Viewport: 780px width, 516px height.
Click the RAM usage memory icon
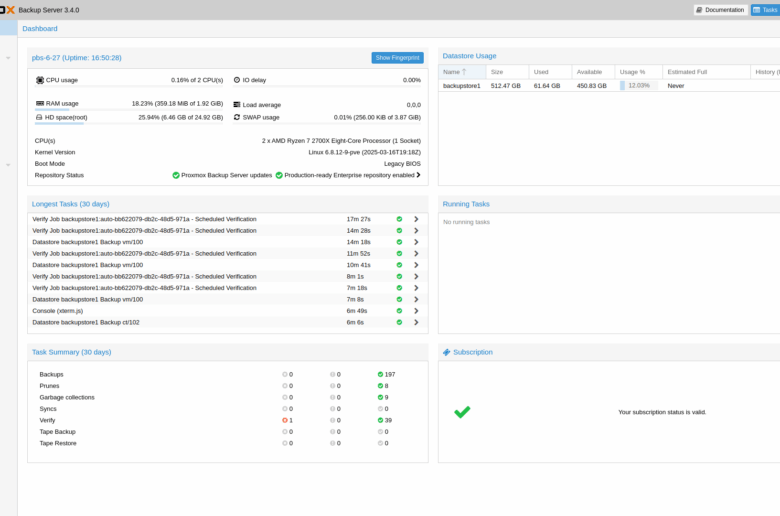[x=40, y=103]
